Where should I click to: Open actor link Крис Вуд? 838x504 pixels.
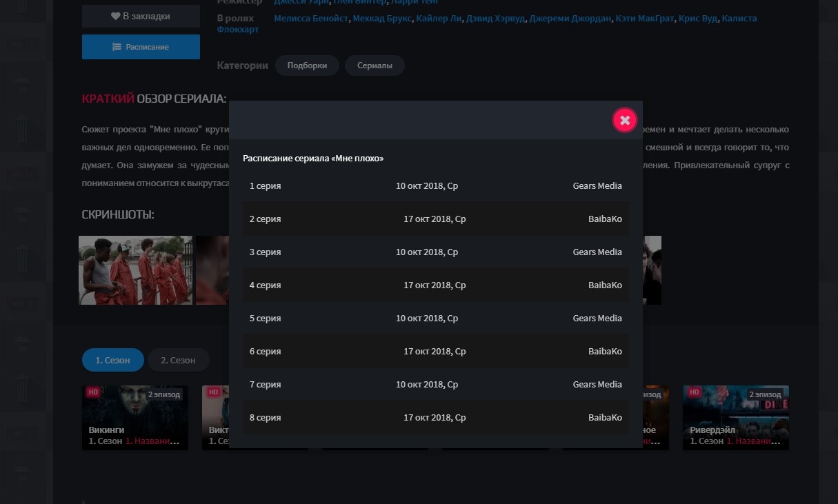698,18
